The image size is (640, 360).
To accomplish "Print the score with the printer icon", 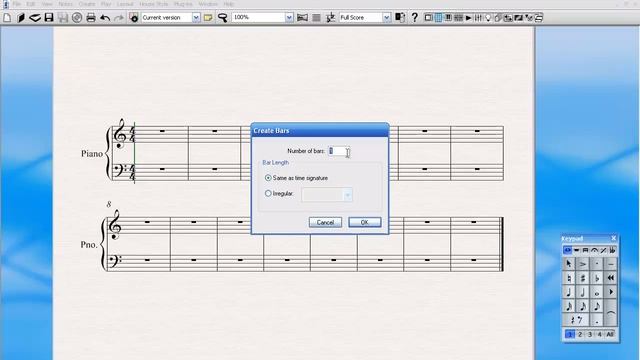I will [x=91, y=18].
